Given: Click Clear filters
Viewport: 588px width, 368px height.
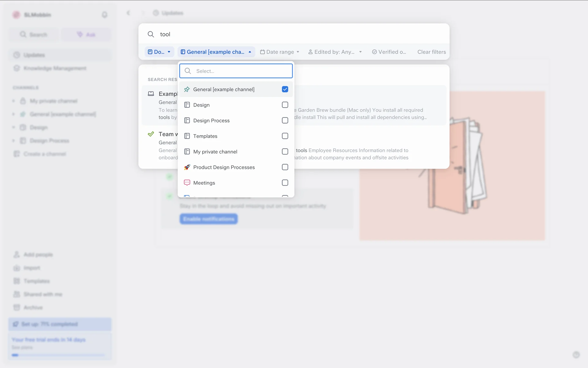Looking at the screenshot, I should [431, 52].
